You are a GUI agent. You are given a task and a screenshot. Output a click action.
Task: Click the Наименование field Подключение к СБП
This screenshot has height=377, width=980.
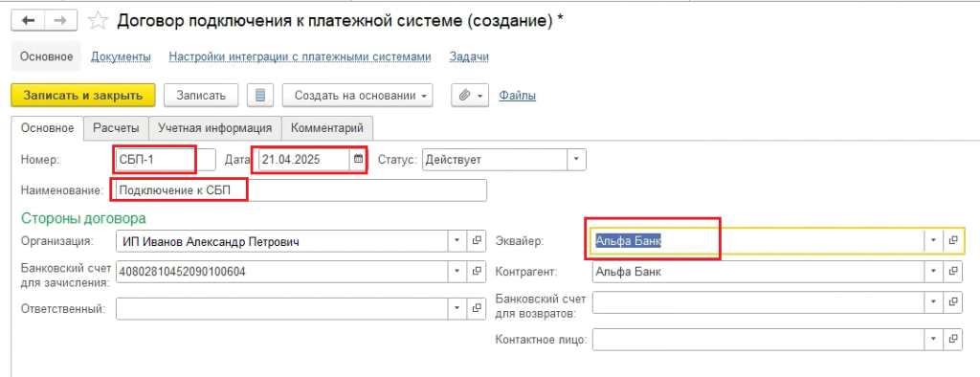point(301,190)
